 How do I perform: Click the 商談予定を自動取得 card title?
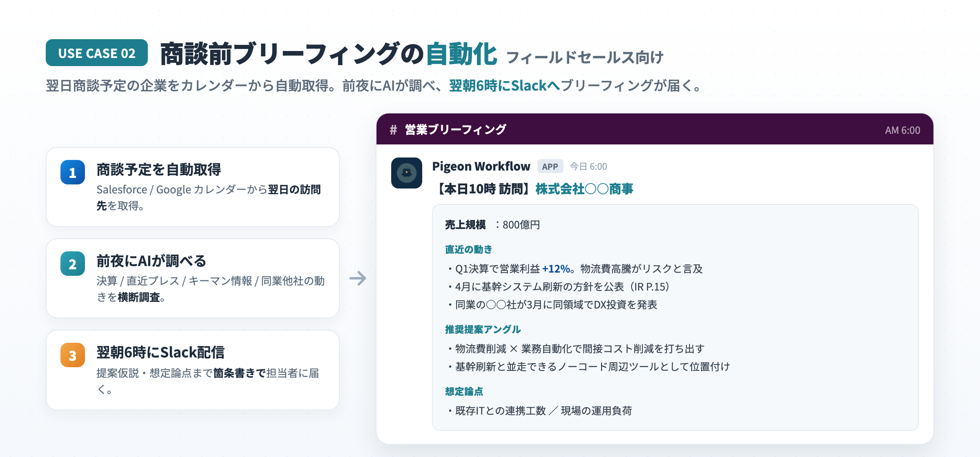(159, 169)
